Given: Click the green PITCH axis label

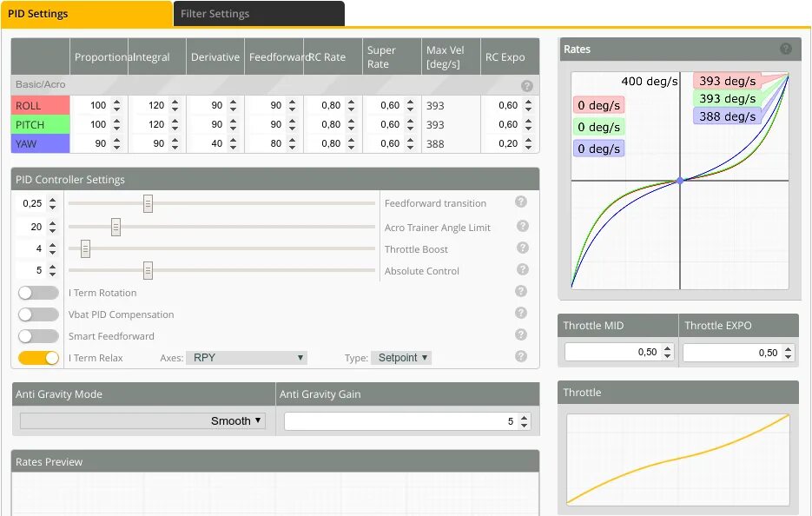Looking at the screenshot, I should point(41,125).
